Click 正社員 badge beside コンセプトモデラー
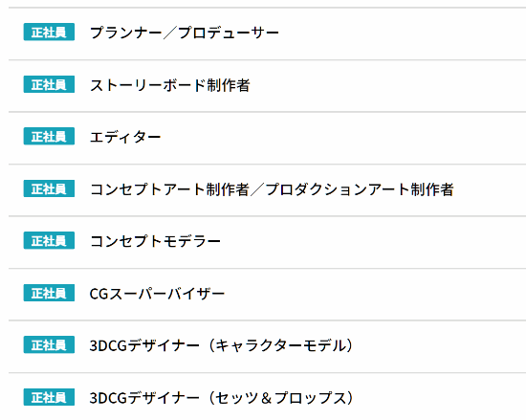526x420 pixels. tap(49, 240)
